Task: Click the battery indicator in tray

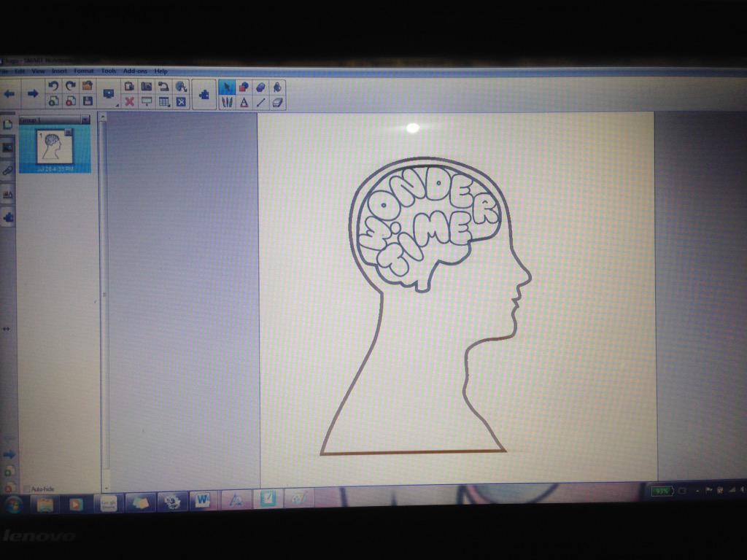Action: pyautogui.click(x=661, y=491)
